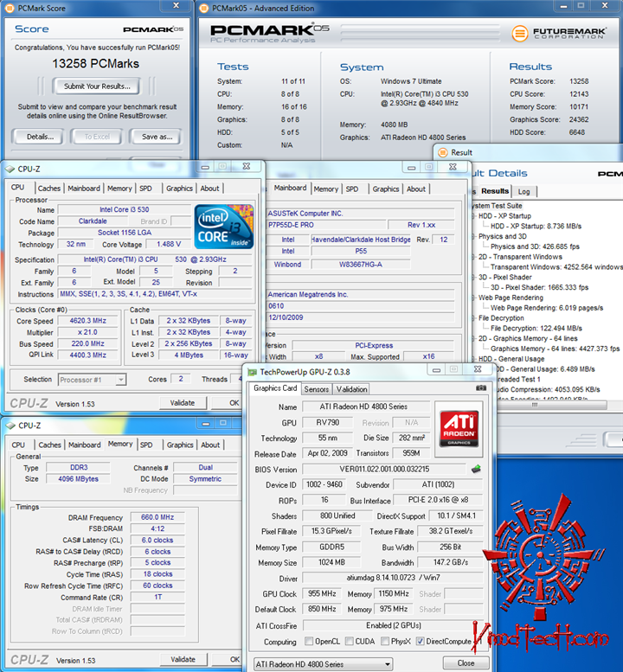Click the title icon of the CPU-Z window showing Memory timings

coord(10,426)
